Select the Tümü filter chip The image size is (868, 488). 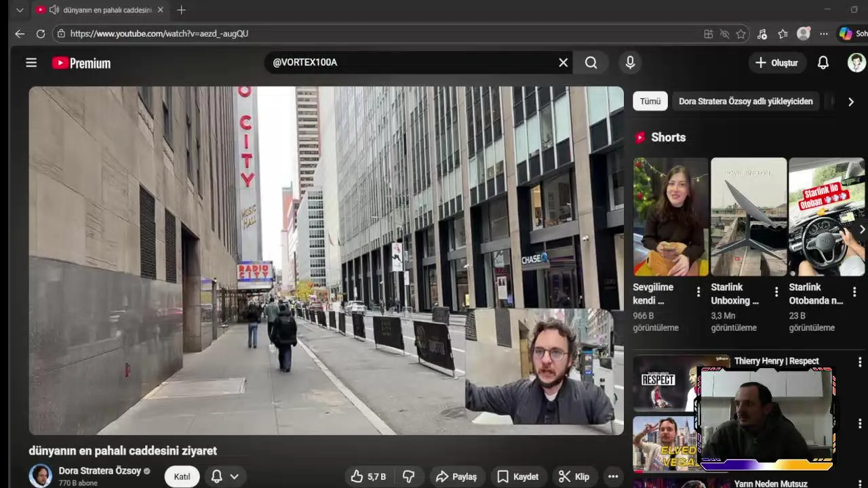[650, 101]
